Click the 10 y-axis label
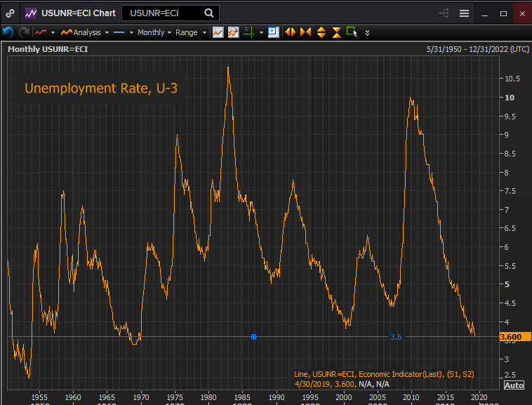The height and width of the screenshot is (405, 532). click(510, 98)
